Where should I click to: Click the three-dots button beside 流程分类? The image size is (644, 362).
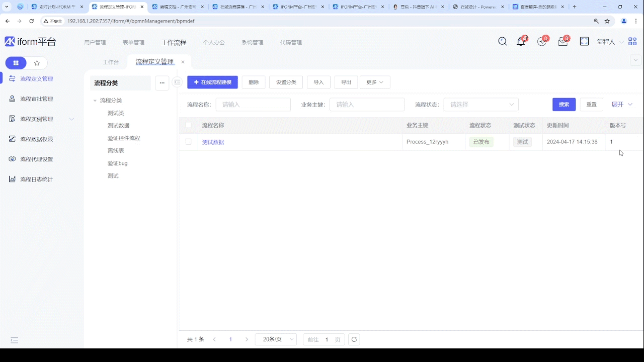162,83
